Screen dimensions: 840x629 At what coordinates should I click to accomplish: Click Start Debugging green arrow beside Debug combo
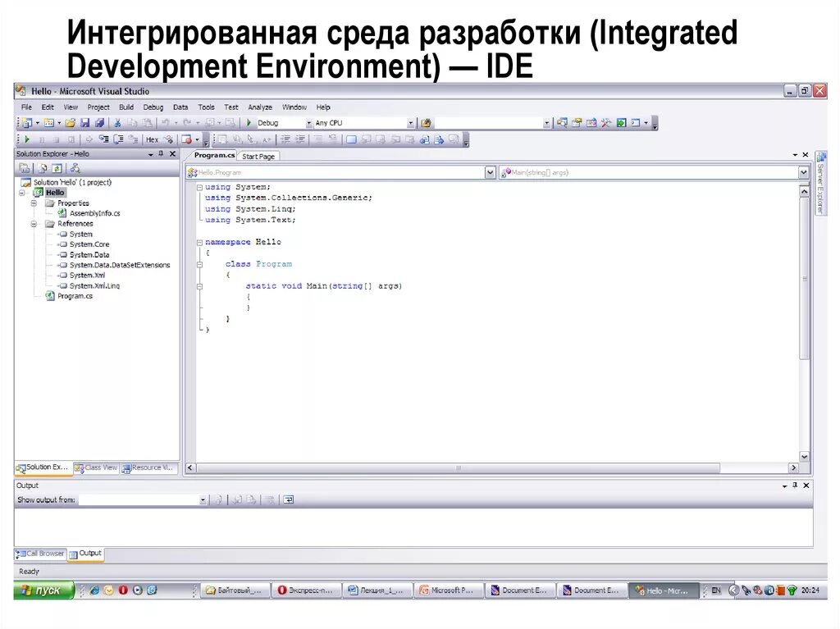249,123
